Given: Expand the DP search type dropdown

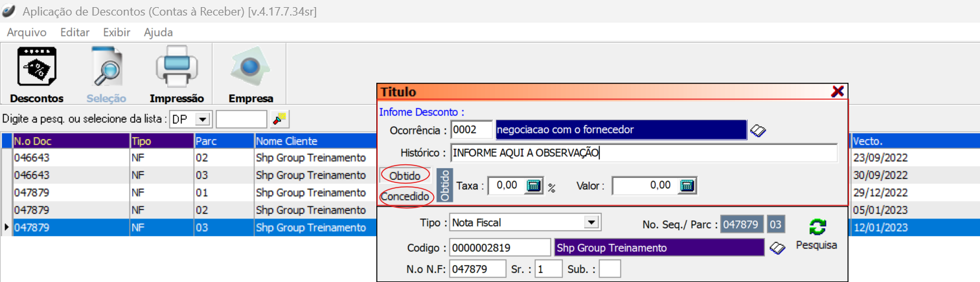Looking at the screenshot, I should pos(203,120).
